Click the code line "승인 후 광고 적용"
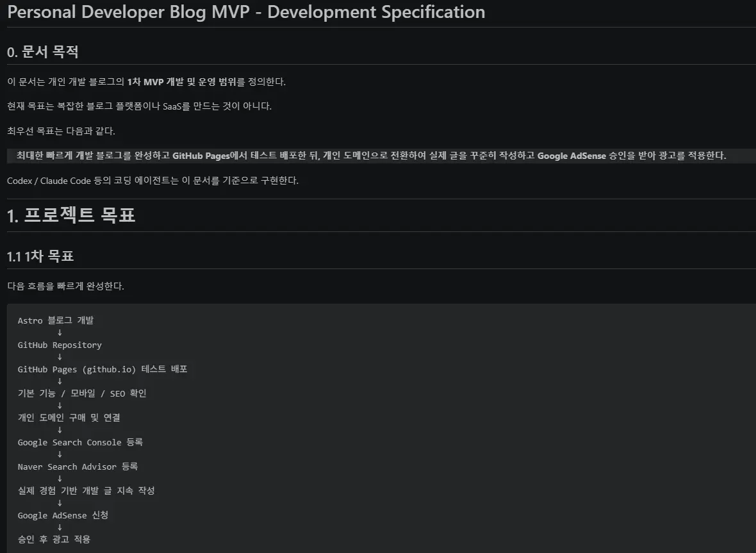756x553 pixels. pos(54,539)
